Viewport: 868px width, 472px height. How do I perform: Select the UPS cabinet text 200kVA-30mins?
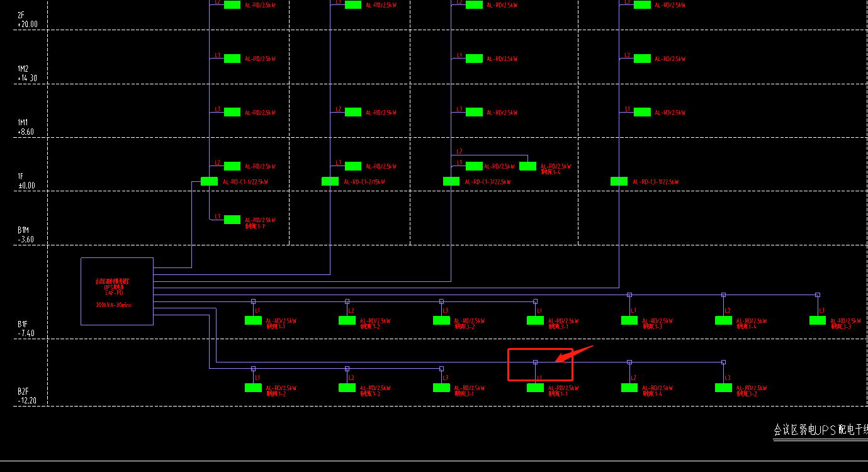[114, 305]
